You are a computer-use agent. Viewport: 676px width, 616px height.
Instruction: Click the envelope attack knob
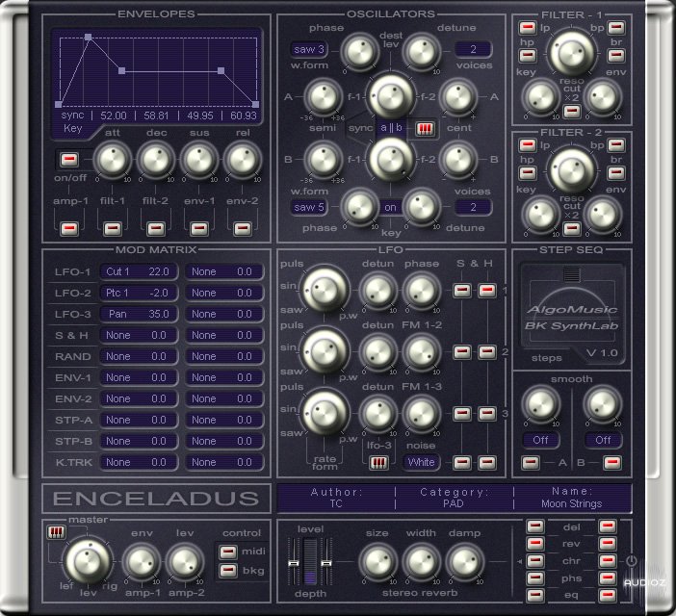tap(113, 160)
